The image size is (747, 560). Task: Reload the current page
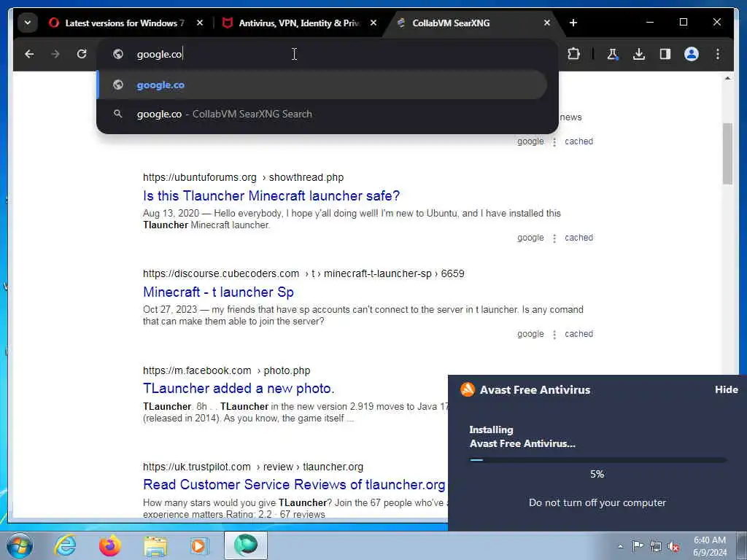pyautogui.click(x=82, y=54)
